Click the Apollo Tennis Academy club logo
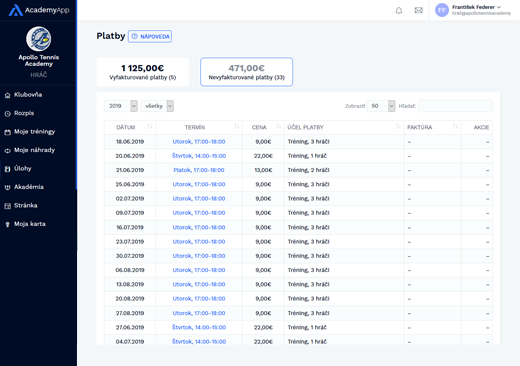Screen dimensions: 520x366 coord(39,39)
